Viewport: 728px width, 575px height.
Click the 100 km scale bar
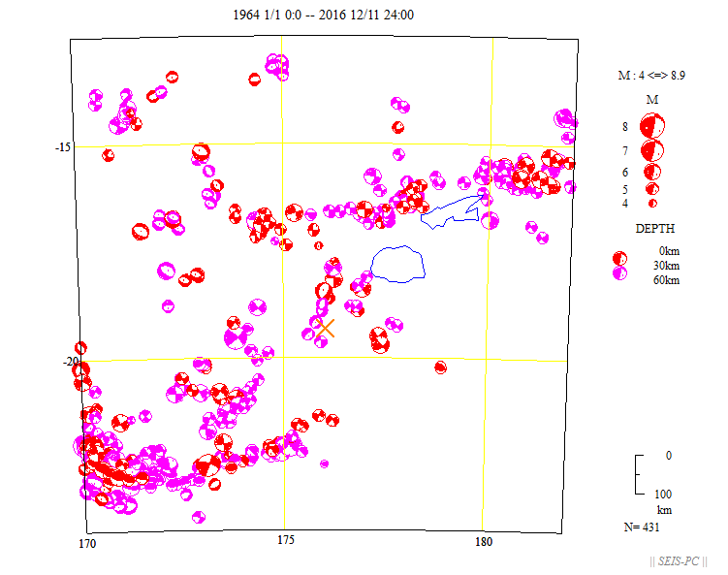[x=639, y=475]
